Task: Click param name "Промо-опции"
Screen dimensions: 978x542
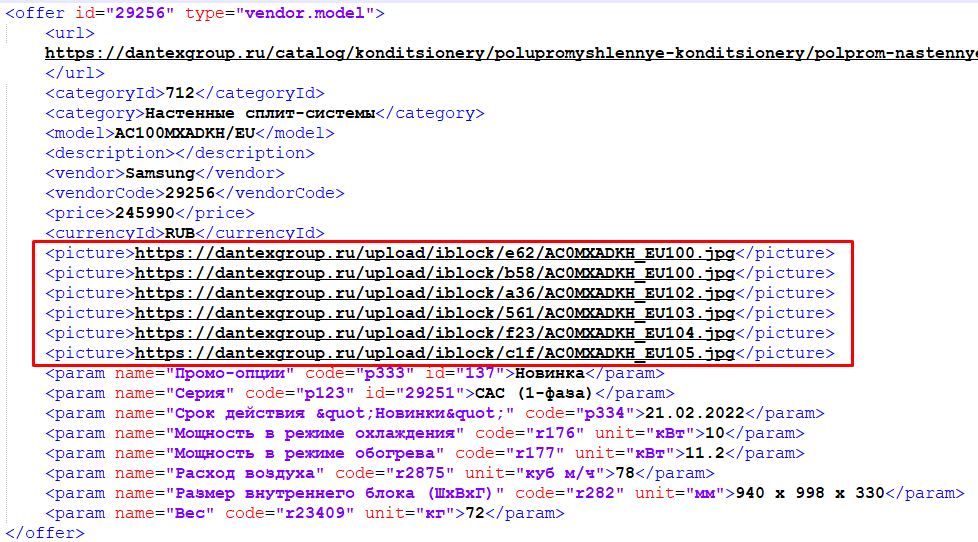Action: tap(230, 373)
